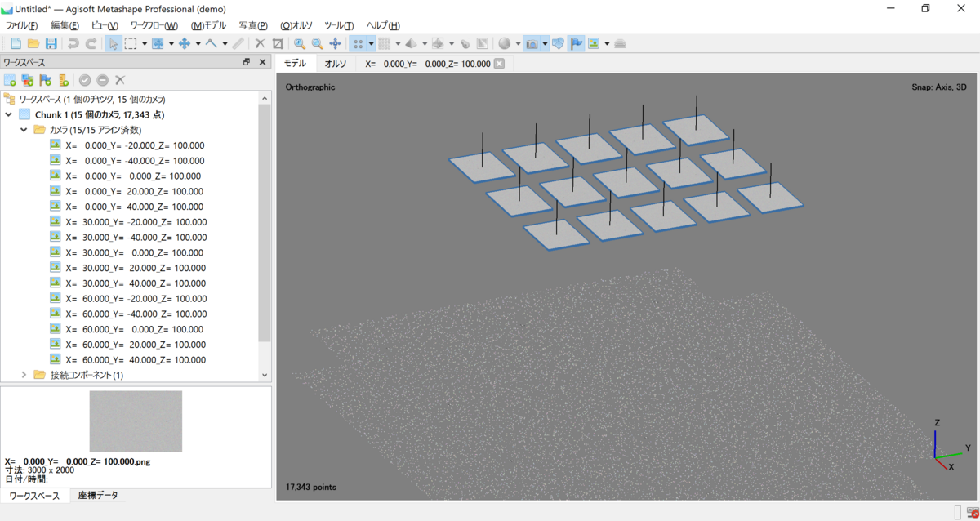Open Rectangle selection tool dropdown arrow

click(145, 43)
